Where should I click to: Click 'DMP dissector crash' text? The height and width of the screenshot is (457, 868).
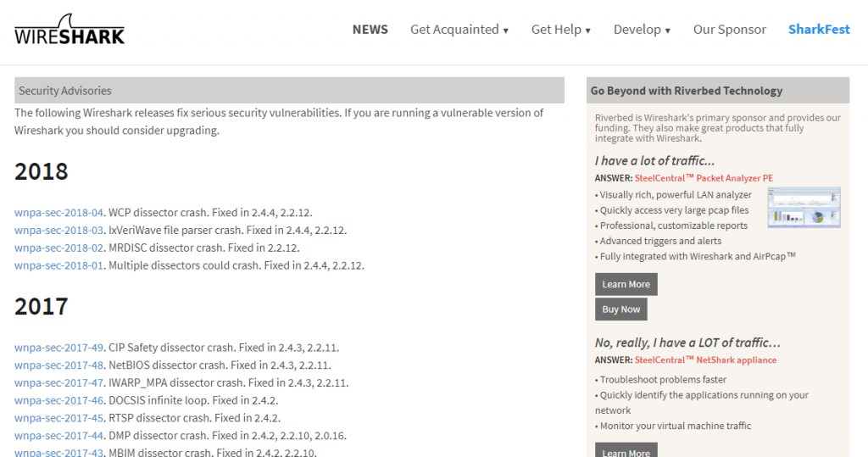[157, 436]
